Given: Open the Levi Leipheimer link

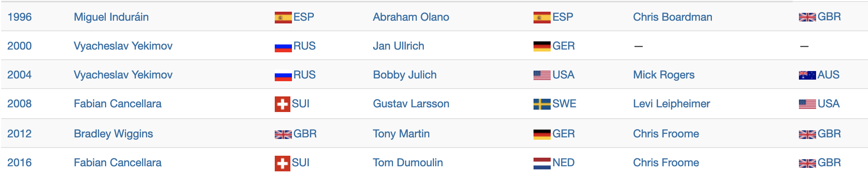Looking at the screenshot, I should [x=671, y=104].
